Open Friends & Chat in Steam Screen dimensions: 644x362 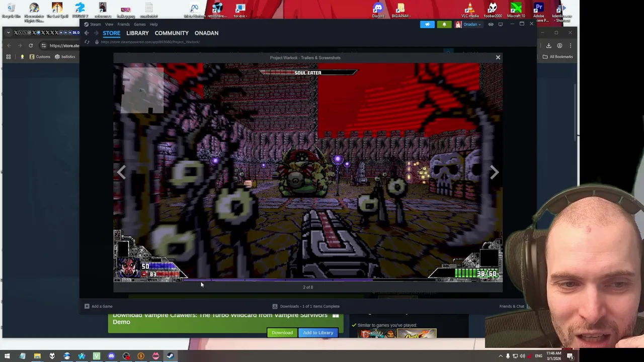512,306
